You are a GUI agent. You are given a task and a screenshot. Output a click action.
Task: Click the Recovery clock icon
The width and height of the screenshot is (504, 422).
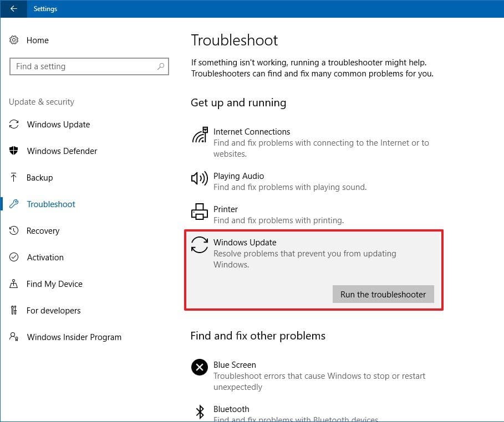14,230
